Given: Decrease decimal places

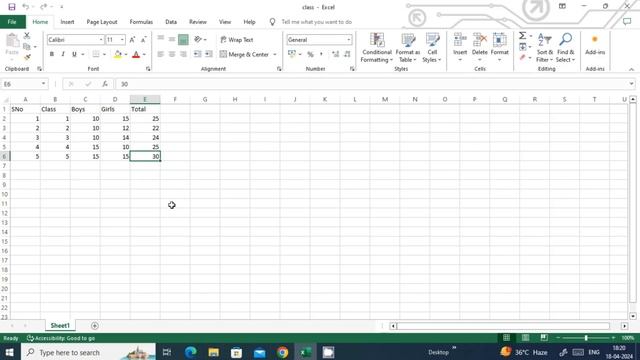Looking at the screenshot, I should 347,54.
